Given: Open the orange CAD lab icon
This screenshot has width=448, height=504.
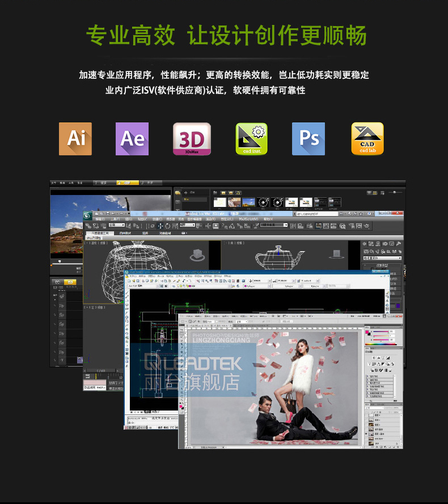Looking at the screenshot, I should [x=367, y=139].
